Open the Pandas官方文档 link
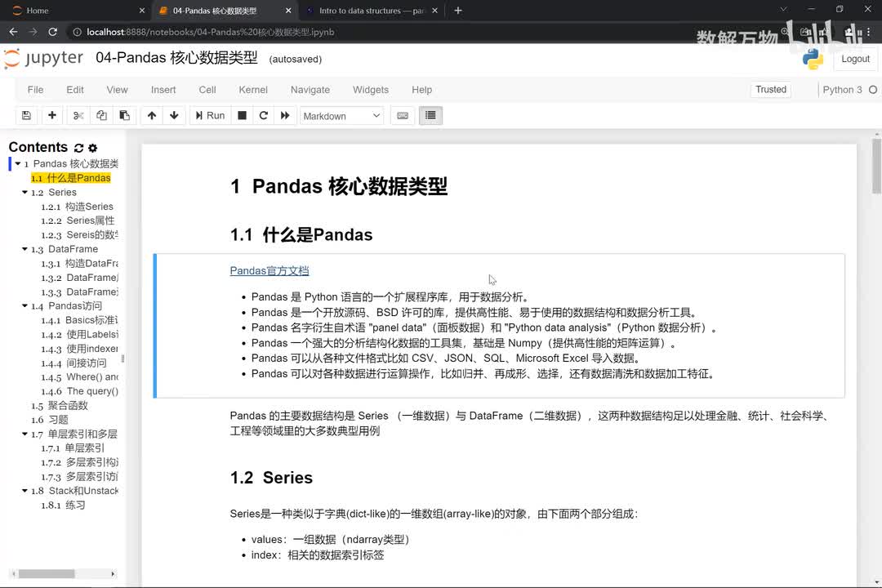The height and width of the screenshot is (588, 882). click(269, 270)
